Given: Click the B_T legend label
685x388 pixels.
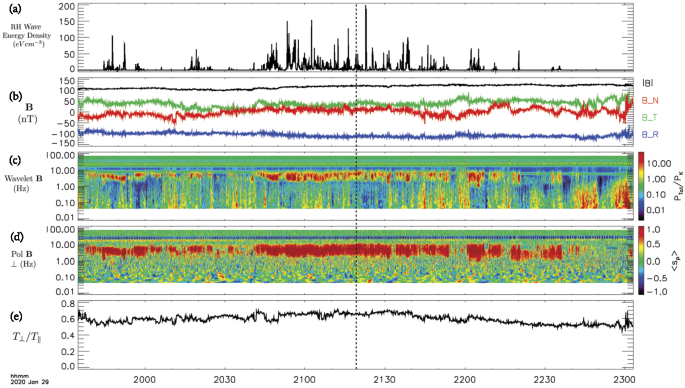Looking at the screenshot, I should tap(650, 118).
